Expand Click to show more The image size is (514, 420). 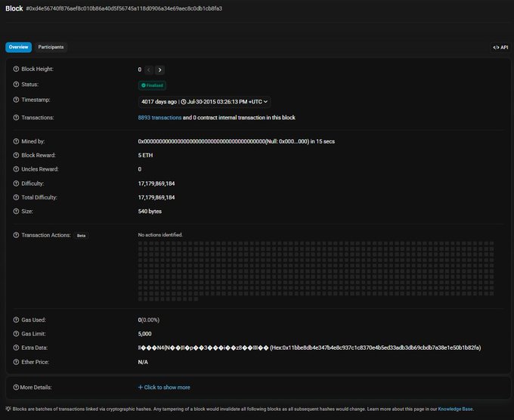click(164, 388)
